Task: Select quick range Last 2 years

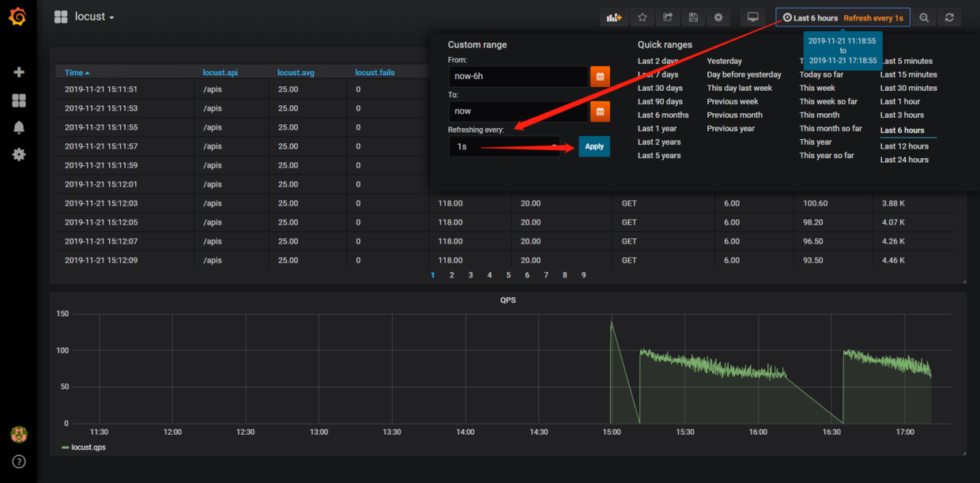Action: (659, 142)
